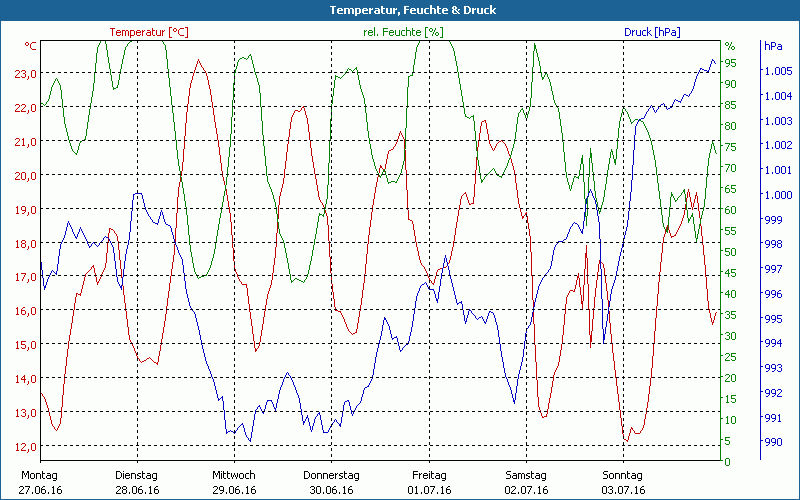800x500 pixels.
Task: Click the 12,0 tick on temperature axis
Action: tap(26, 446)
